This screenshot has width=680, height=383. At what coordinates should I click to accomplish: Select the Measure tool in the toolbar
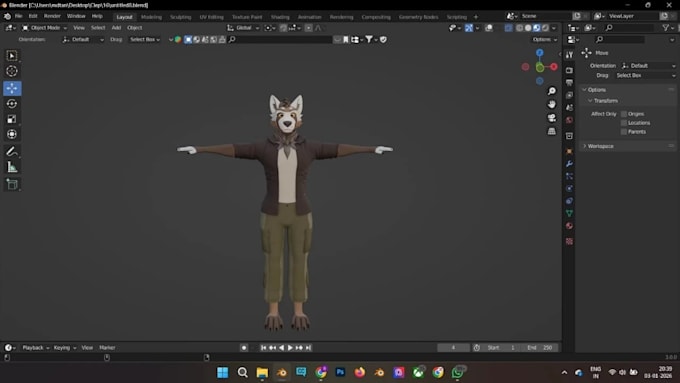pyautogui.click(x=12, y=167)
